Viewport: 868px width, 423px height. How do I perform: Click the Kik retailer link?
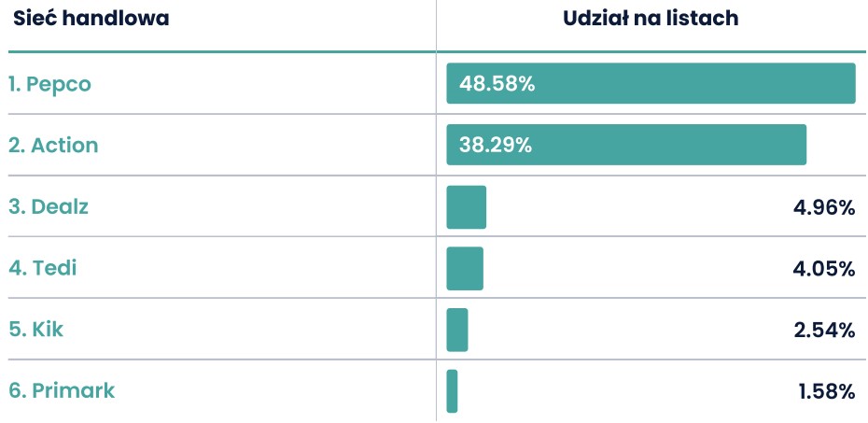coord(36,330)
